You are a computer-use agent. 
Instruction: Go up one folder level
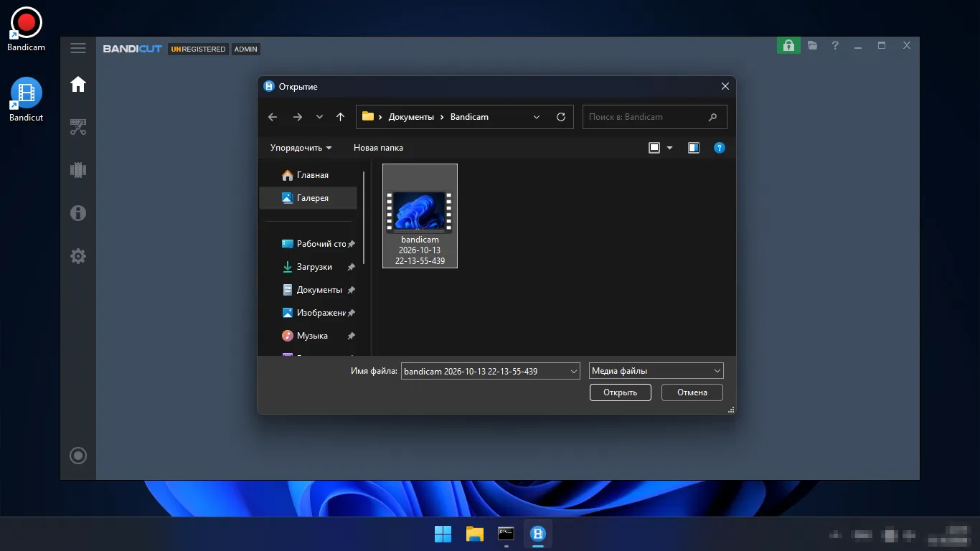coord(340,117)
